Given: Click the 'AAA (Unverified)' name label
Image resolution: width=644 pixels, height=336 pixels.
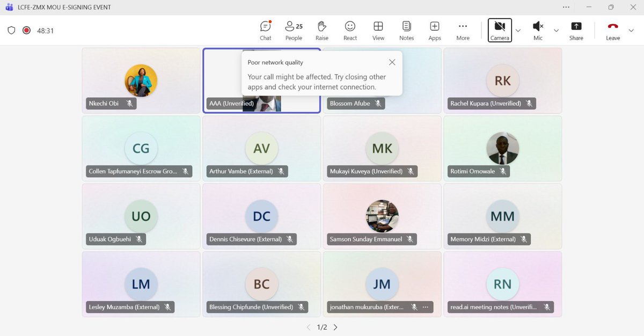Looking at the screenshot, I should (x=231, y=103).
